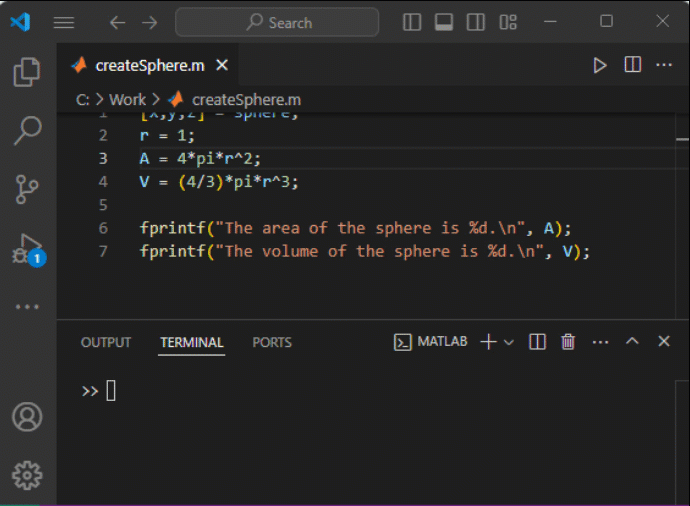Click the Work breadcrumb folder
Screen dimensions: 690x506
pos(127,100)
